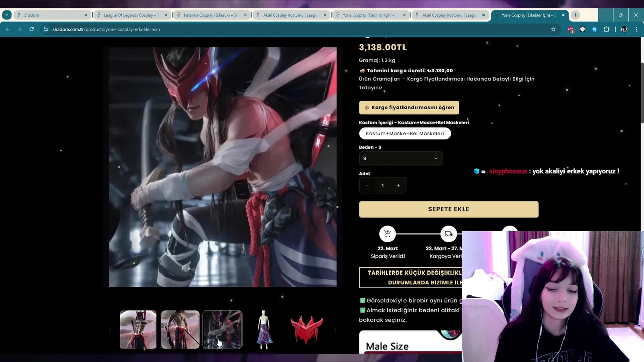Switch to League Of Legends Cosplay tab
The image size is (644, 362).
click(131, 15)
